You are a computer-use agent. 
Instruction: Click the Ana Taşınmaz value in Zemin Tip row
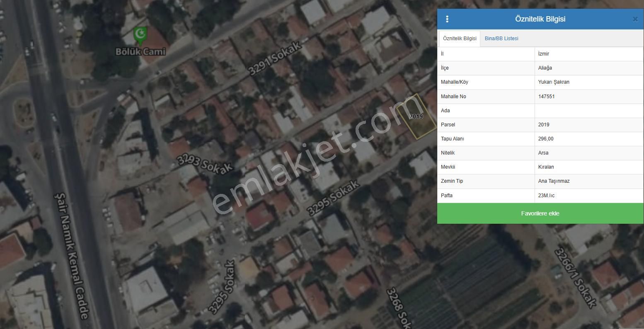(554, 181)
